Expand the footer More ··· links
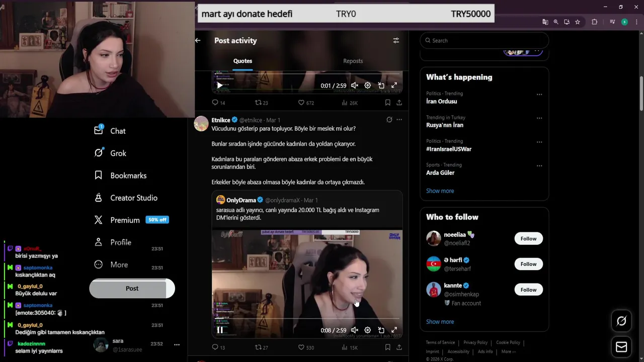Viewport: 644px width, 362px height. tap(509, 351)
